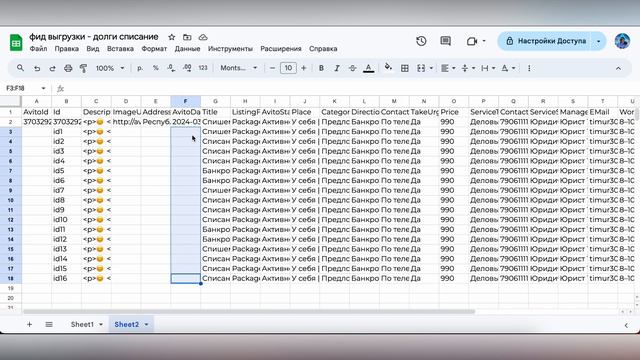The width and height of the screenshot is (640, 360).
Task: Star the document title
Action: tap(171, 37)
